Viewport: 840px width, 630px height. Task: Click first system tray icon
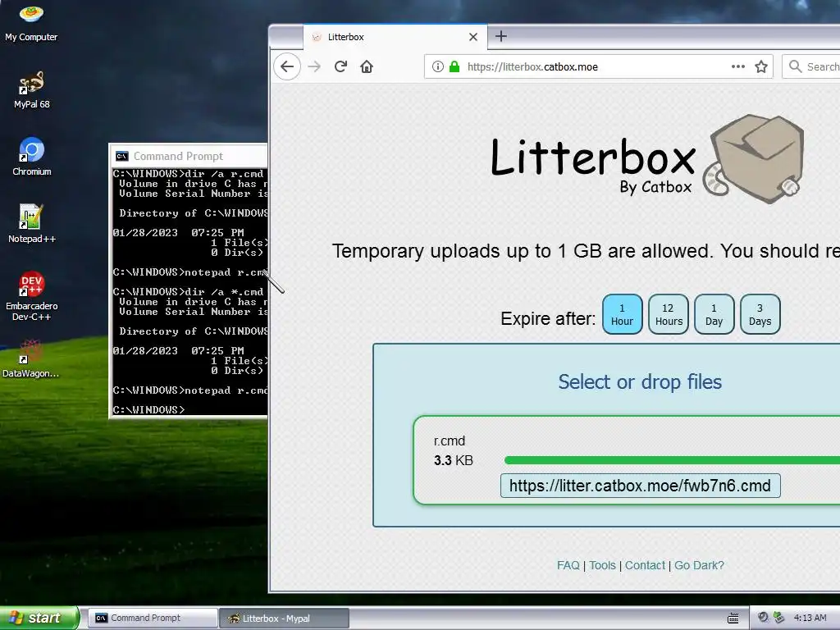764,618
